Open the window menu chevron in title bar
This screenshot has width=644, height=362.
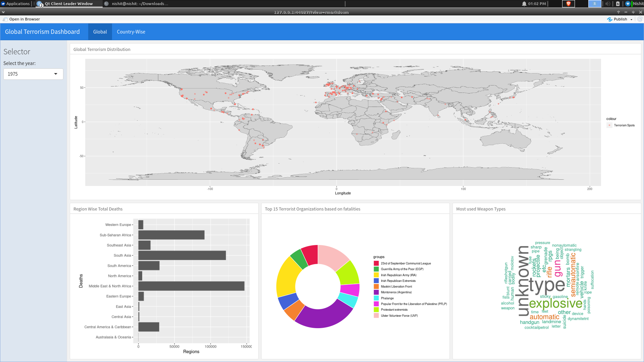point(3,12)
